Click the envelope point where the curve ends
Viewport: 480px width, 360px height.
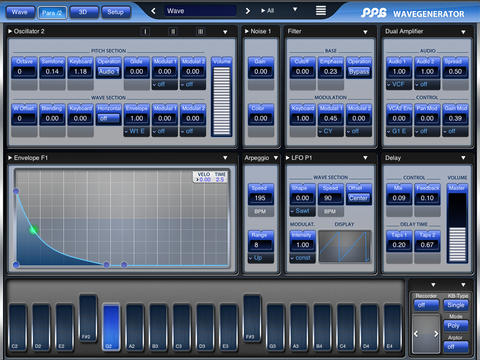pos(106,265)
